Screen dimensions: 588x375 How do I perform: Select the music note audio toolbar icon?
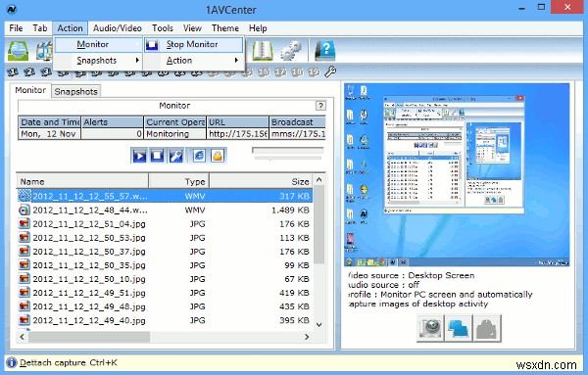coord(45,50)
